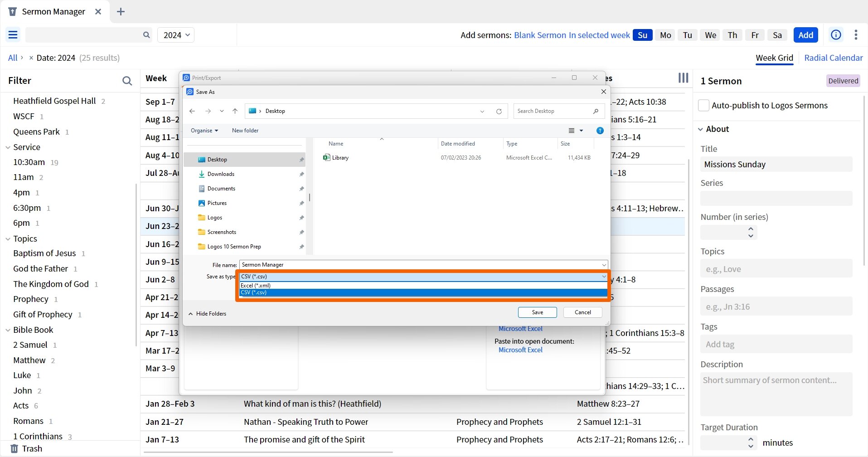This screenshot has width=868, height=457.
Task: Click the Title field with Missions Sunday
Action: (776, 164)
